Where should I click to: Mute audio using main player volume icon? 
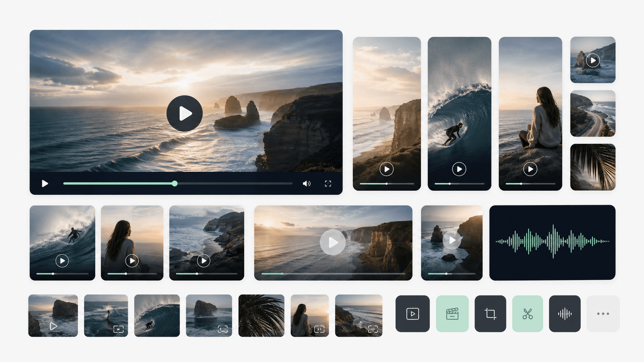click(307, 184)
